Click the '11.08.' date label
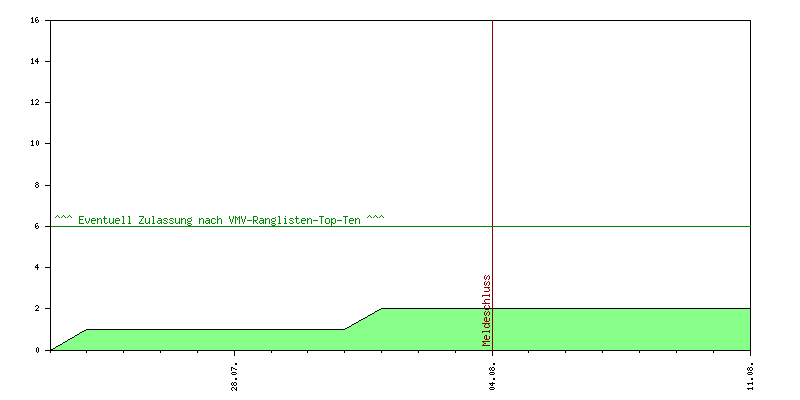This screenshot has height=400, width=800. tap(751, 378)
